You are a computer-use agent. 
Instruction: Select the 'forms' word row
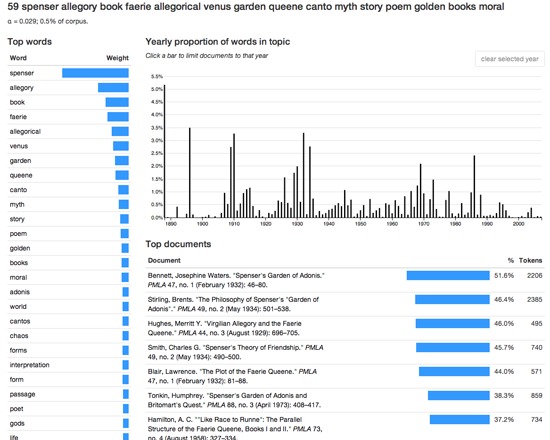[x=69, y=350]
